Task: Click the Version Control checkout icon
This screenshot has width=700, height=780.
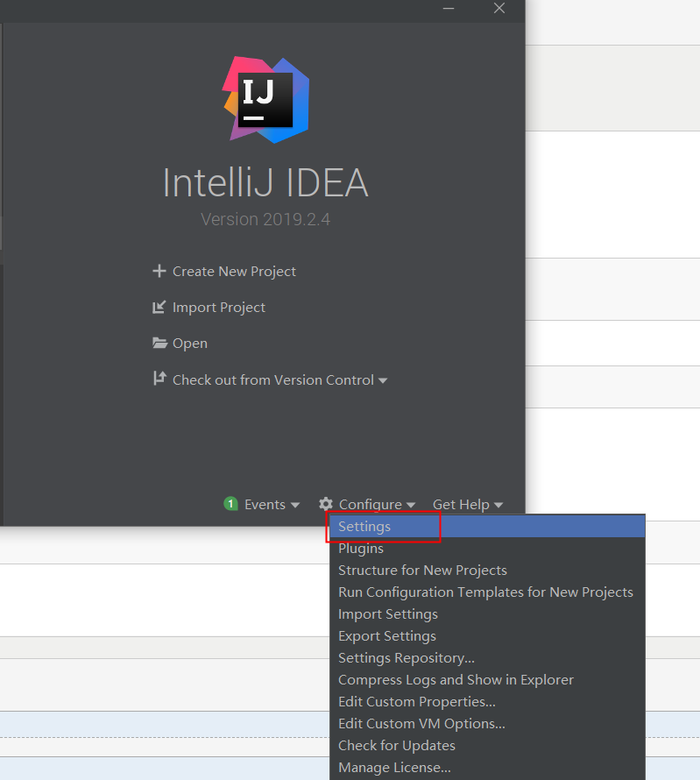Action: pyautogui.click(x=159, y=379)
